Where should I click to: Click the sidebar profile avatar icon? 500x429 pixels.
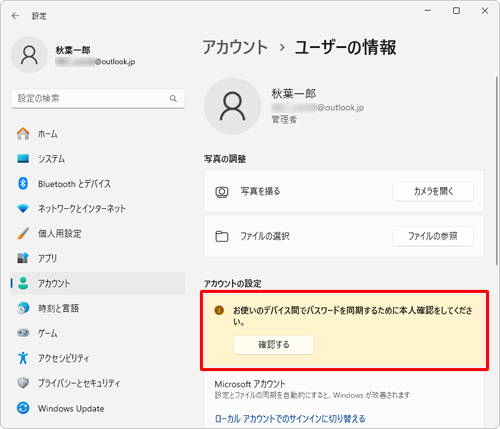(x=29, y=55)
